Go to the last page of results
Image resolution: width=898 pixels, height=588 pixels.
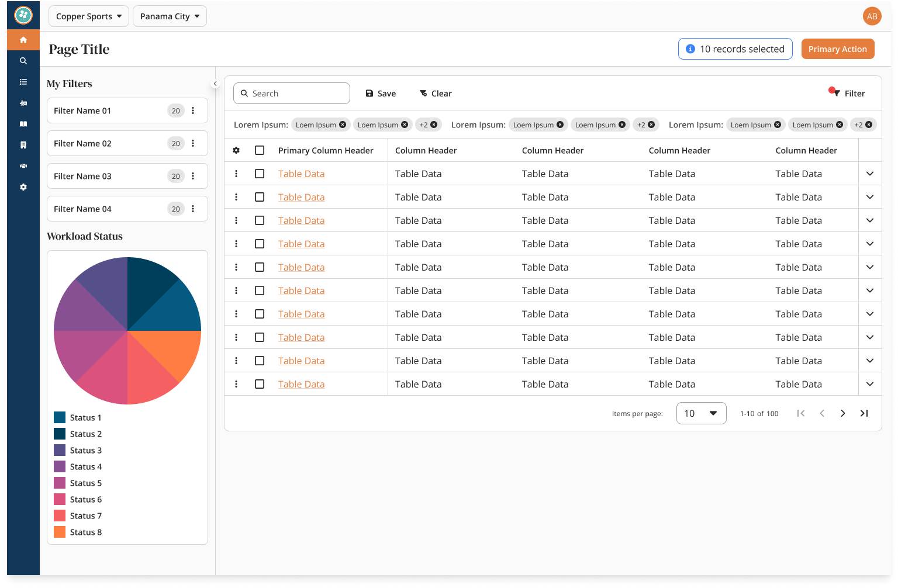click(864, 413)
